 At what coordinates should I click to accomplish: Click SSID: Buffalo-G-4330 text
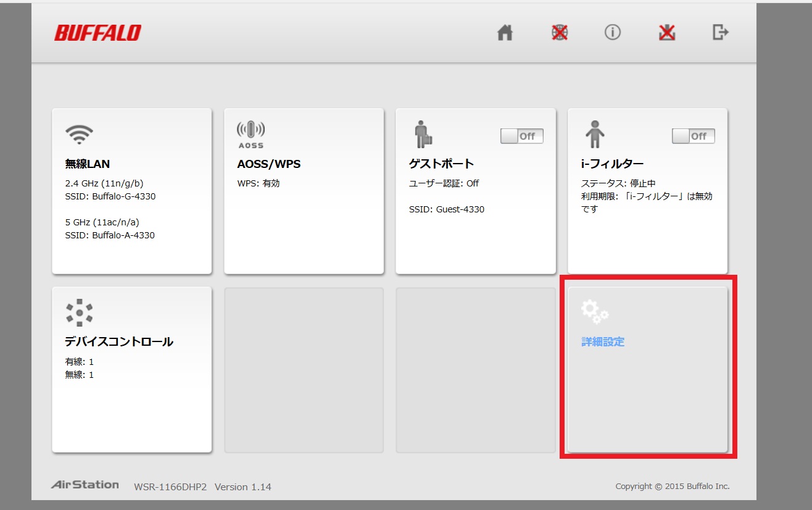tap(110, 196)
